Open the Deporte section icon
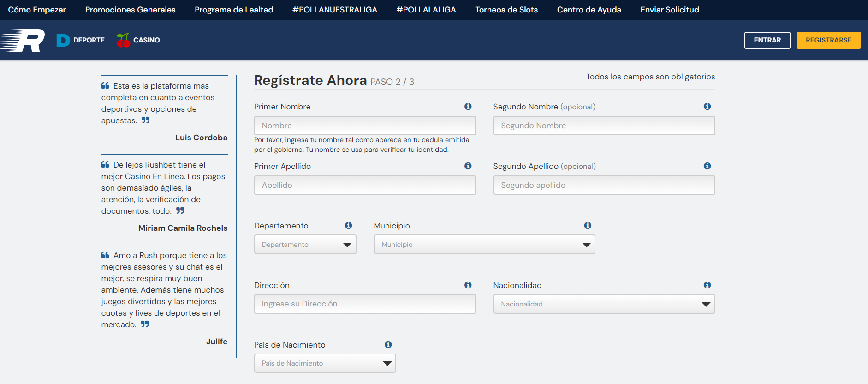This screenshot has height=384, width=868. click(x=63, y=40)
